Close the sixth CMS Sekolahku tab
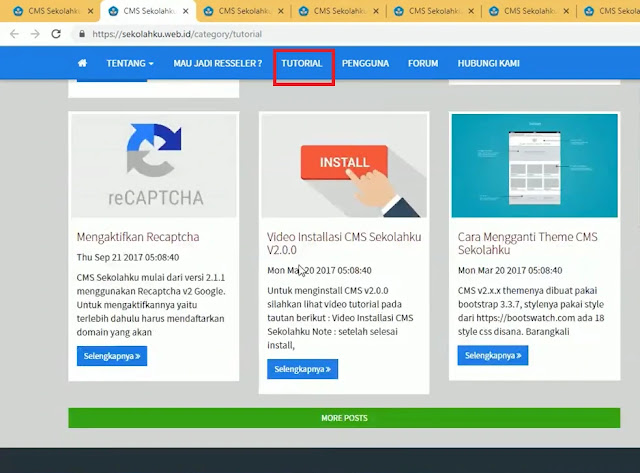This screenshot has width=640, height=473. click(566, 11)
